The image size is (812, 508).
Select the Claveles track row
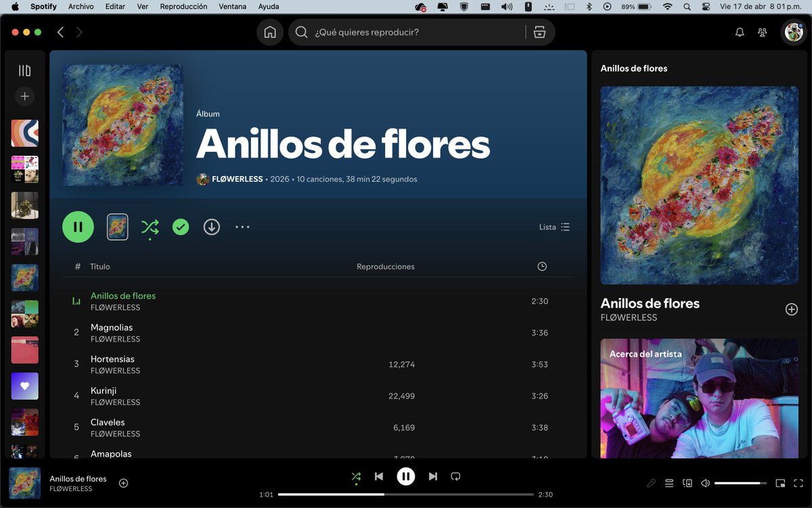(318, 427)
